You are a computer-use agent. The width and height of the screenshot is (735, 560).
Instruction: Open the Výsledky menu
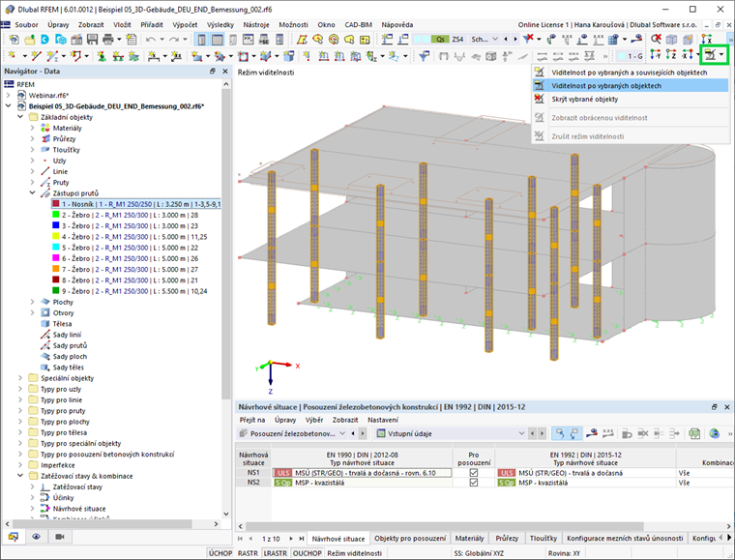pos(220,25)
